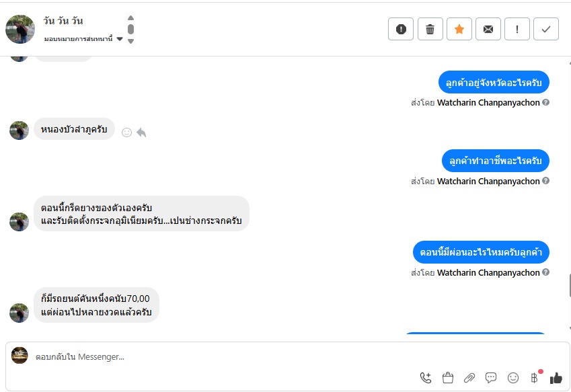Toggle the orange star follow-up flag
The image size is (571, 392).
(459, 29)
